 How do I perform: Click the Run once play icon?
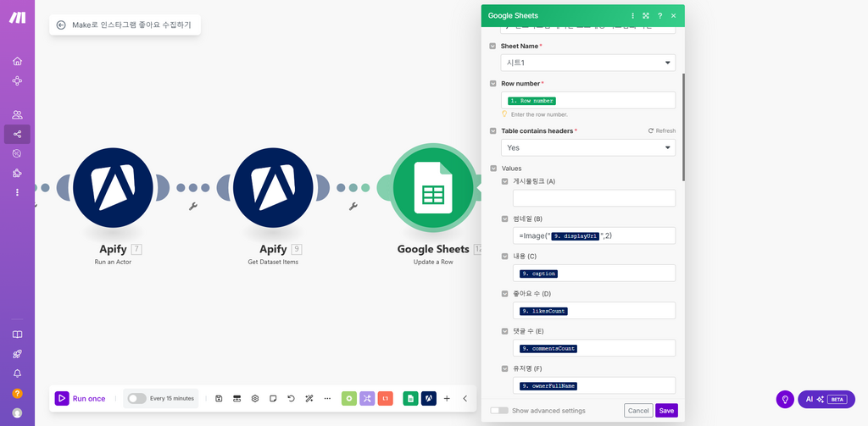[x=61, y=398]
